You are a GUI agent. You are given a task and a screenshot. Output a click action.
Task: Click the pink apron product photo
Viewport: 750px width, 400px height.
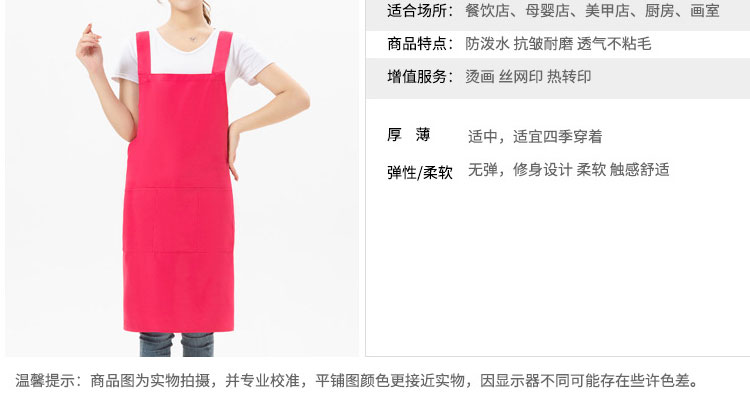click(x=182, y=178)
